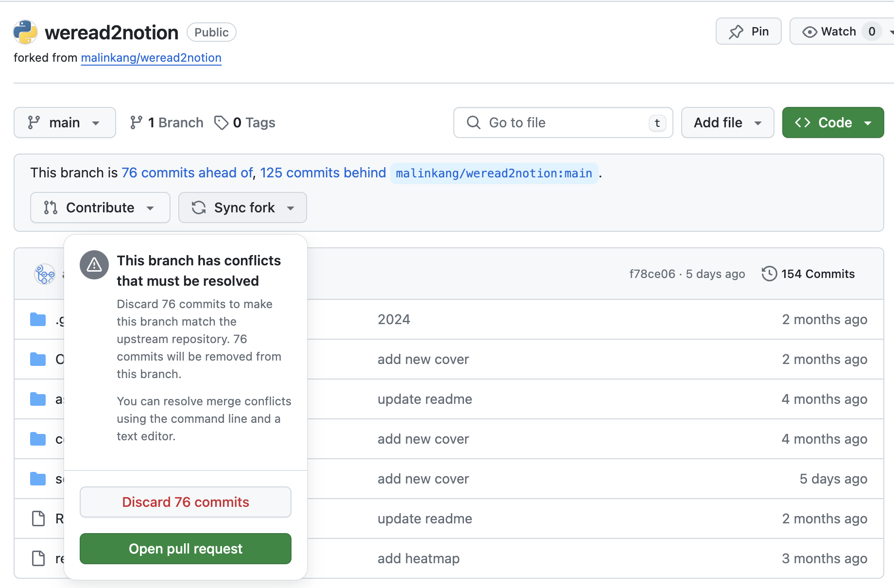The height and width of the screenshot is (588, 894).
Task: Click folder icon in update readme 4 months row
Action: (x=38, y=399)
